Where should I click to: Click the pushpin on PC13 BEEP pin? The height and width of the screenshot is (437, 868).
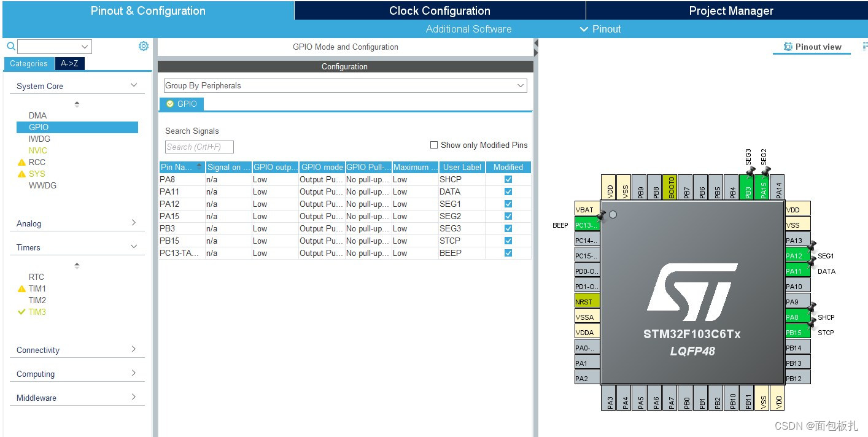[x=601, y=215]
